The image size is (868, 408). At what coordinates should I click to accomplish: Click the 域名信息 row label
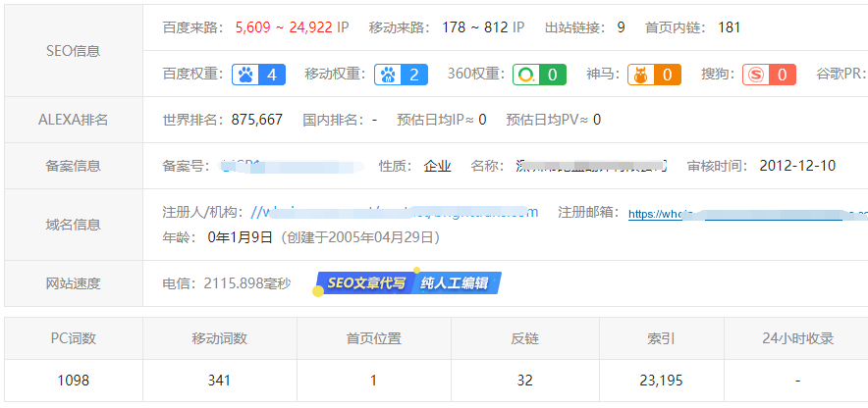click(73, 224)
